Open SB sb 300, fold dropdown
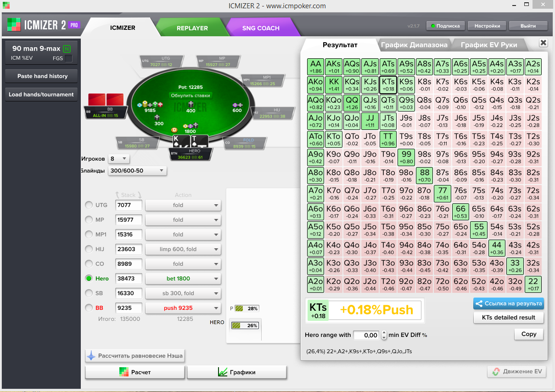 [x=183, y=293]
